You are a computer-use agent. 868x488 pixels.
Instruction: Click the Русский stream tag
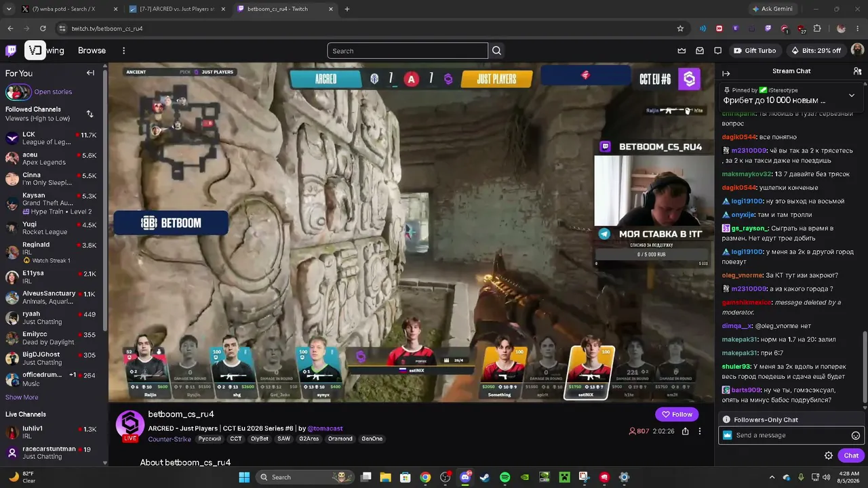click(x=210, y=439)
